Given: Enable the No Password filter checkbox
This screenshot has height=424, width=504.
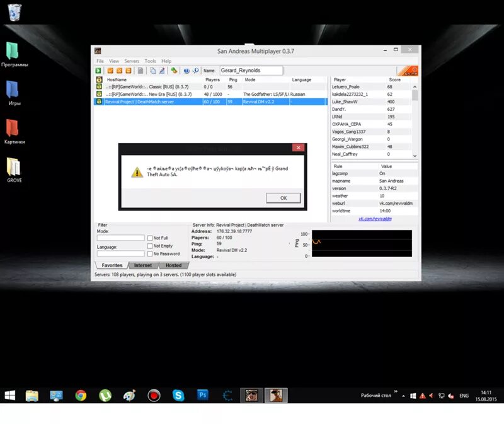Looking at the screenshot, I should pyautogui.click(x=150, y=254).
